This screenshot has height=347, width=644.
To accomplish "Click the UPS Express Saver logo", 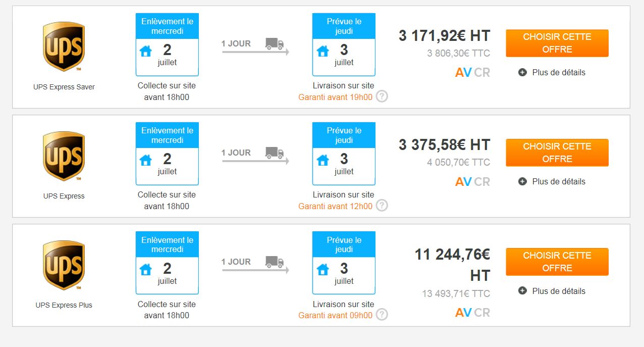I will pos(64,46).
